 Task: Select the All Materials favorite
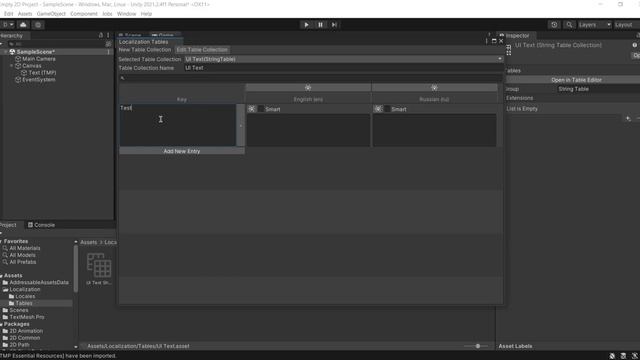point(24,248)
